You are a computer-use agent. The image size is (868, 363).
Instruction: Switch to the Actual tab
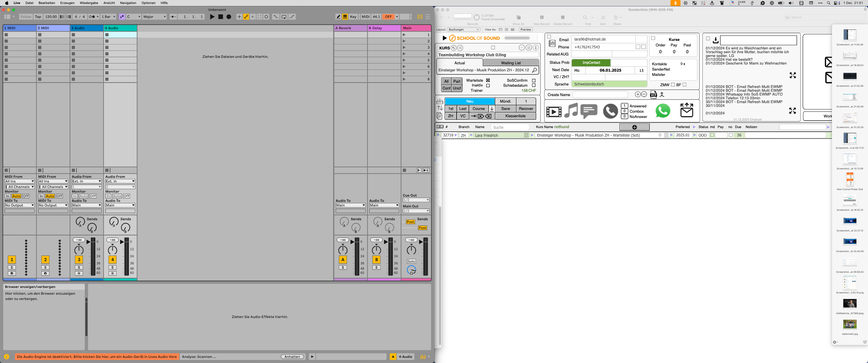pos(459,63)
